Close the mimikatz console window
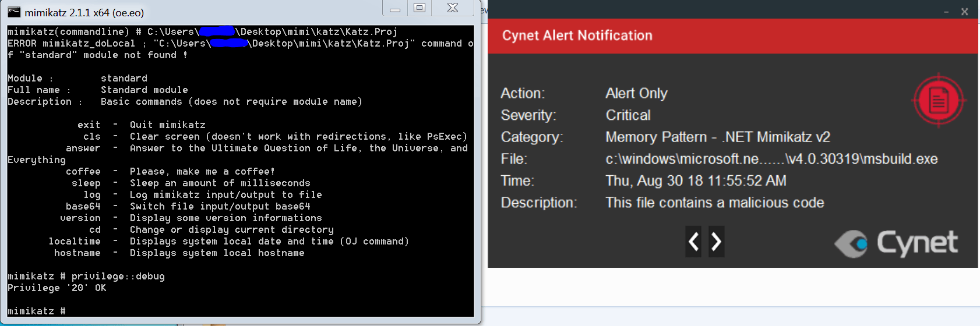This screenshot has height=326, width=980. click(x=453, y=8)
